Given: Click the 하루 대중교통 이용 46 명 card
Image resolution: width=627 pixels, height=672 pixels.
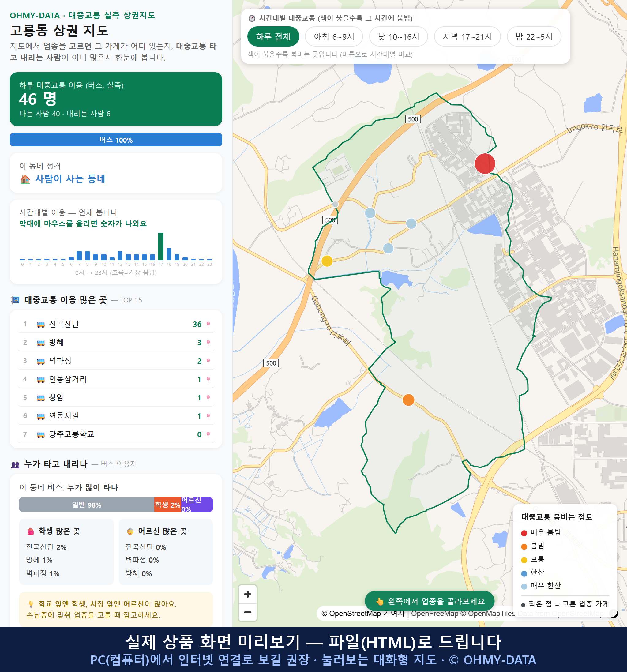Looking at the screenshot, I should tap(116, 99).
